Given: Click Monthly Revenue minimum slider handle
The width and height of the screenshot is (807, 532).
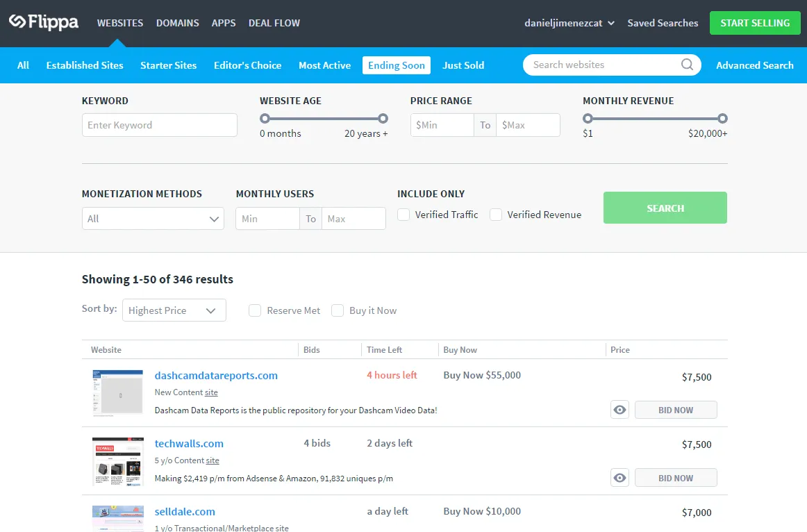Looking at the screenshot, I should (588, 119).
